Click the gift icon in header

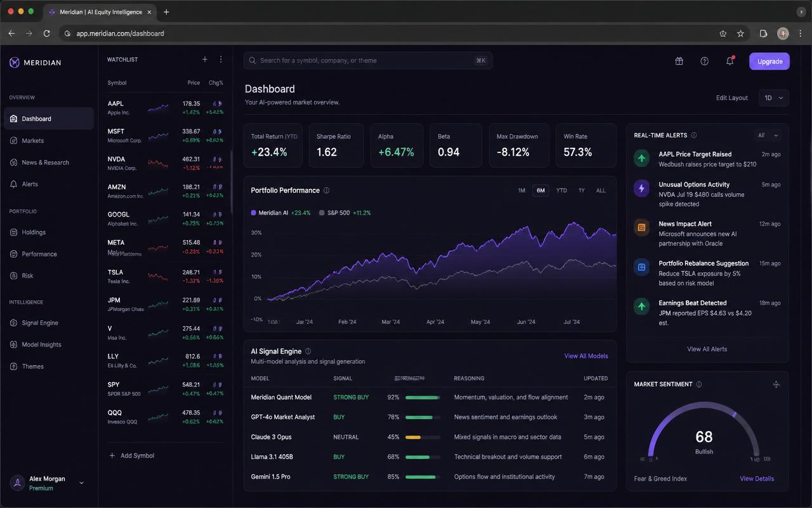coord(679,61)
